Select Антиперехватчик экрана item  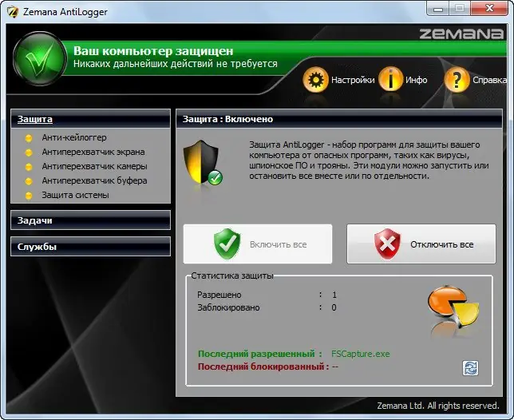(93, 153)
